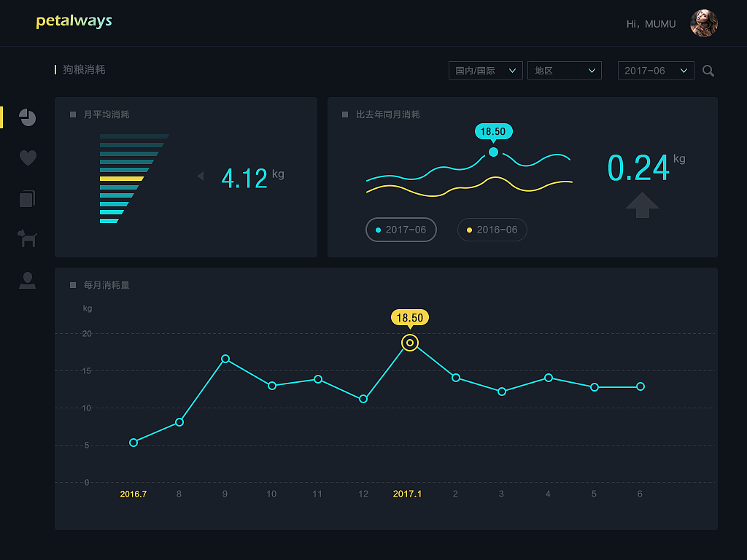The width and height of the screenshot is (747, 560).
Task: Select the data point for month 9
Action: tap(225, 359)
